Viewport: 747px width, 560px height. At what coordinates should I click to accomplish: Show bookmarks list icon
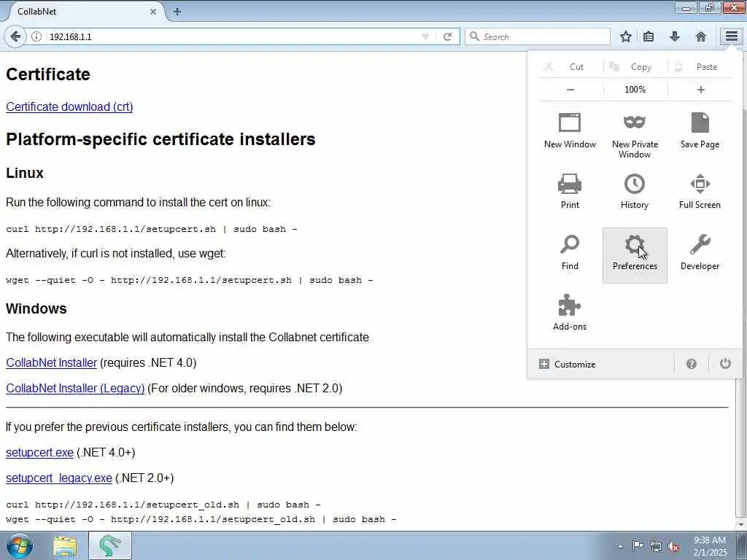pyautogui.click(x=649, y=36)
